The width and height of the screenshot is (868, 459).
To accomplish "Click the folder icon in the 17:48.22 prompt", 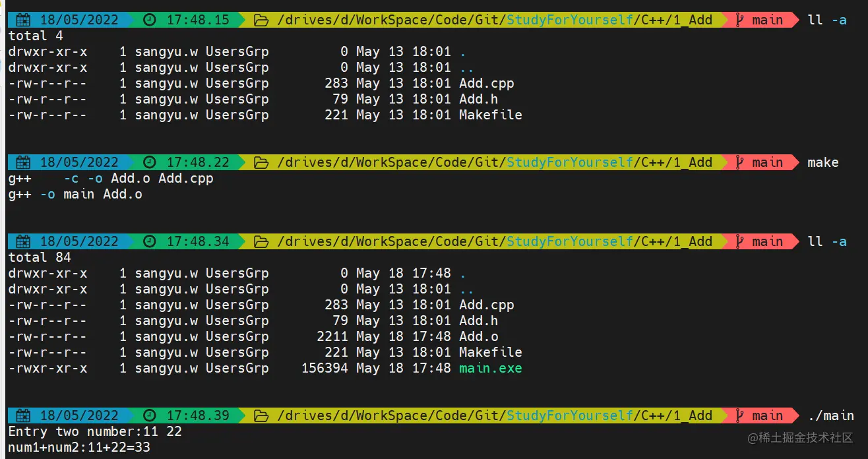I will (261, 162).
